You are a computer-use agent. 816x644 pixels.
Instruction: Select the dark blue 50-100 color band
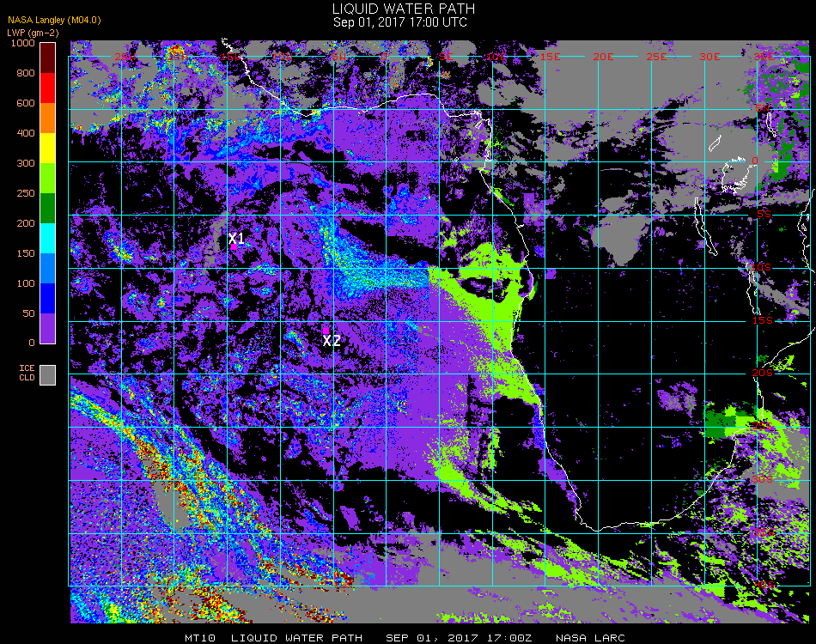tap(48, 299)
